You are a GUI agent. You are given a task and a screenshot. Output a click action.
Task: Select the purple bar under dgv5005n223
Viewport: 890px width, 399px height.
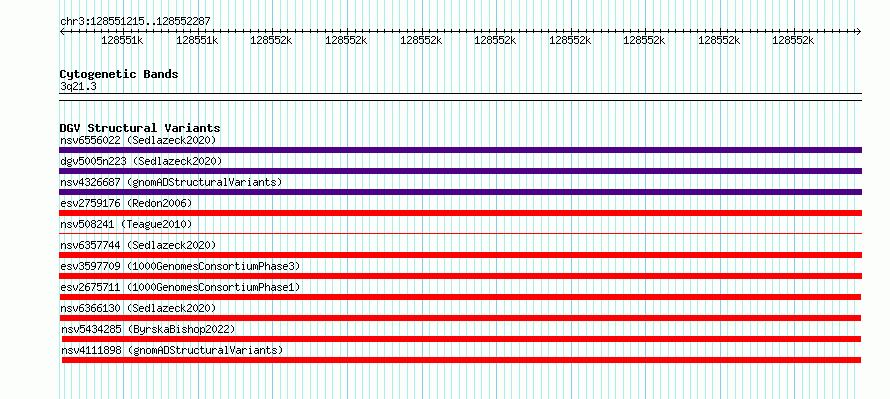tap(460, 171)
